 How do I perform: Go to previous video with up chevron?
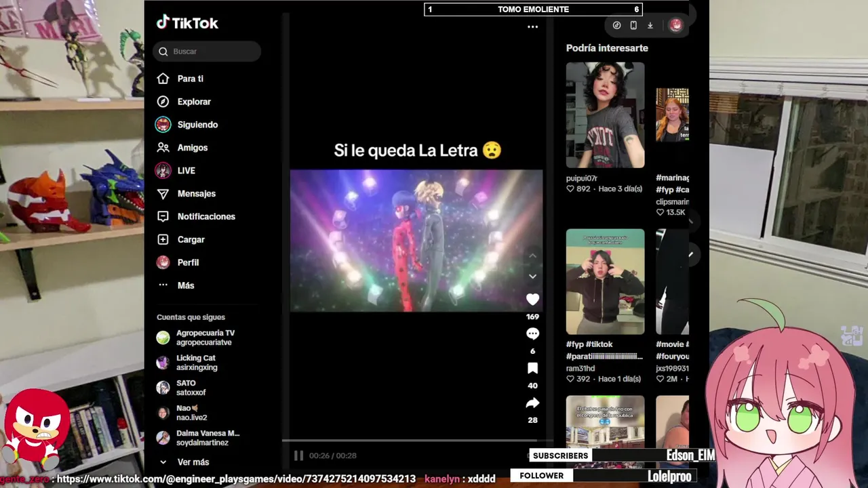(x=532, y=256)
